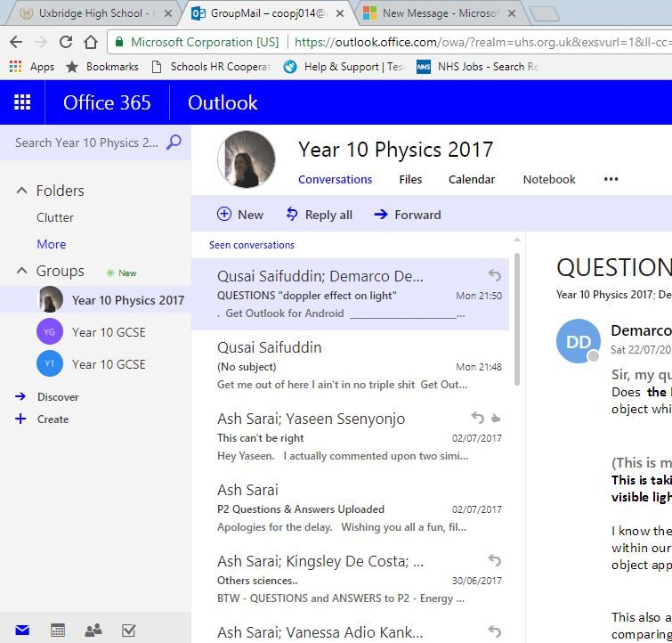
Task: Click reply arrow icon on Ash Sarai; Yaseen conversation
Action: click(x=477, y=418)
